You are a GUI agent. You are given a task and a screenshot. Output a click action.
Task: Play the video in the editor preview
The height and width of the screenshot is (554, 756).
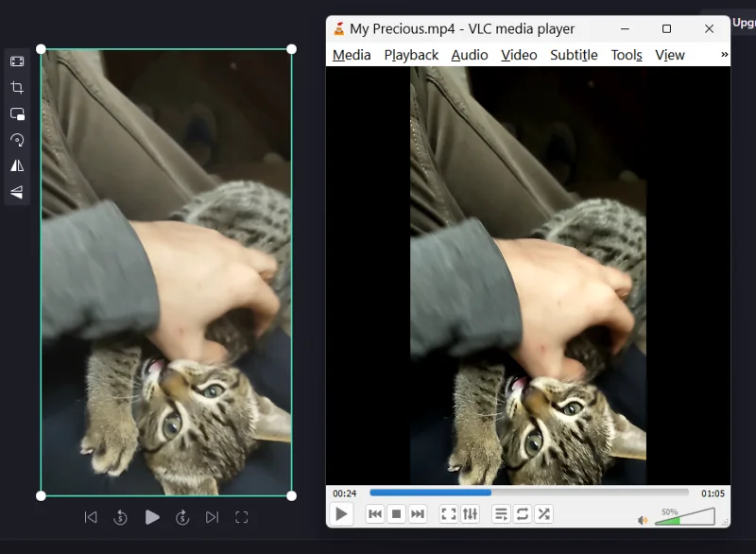click(153, 517)
